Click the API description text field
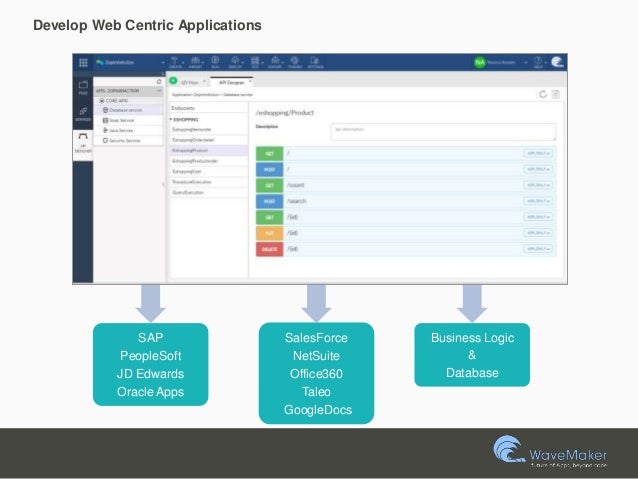638x479 pixels. click(x=444, y=132)
